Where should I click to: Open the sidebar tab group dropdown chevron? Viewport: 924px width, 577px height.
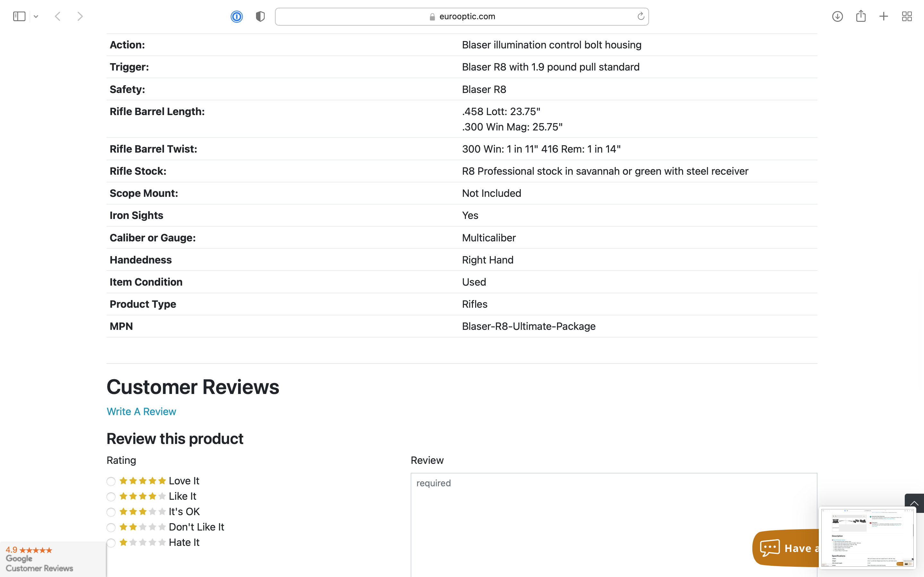(x=36, y=16)
